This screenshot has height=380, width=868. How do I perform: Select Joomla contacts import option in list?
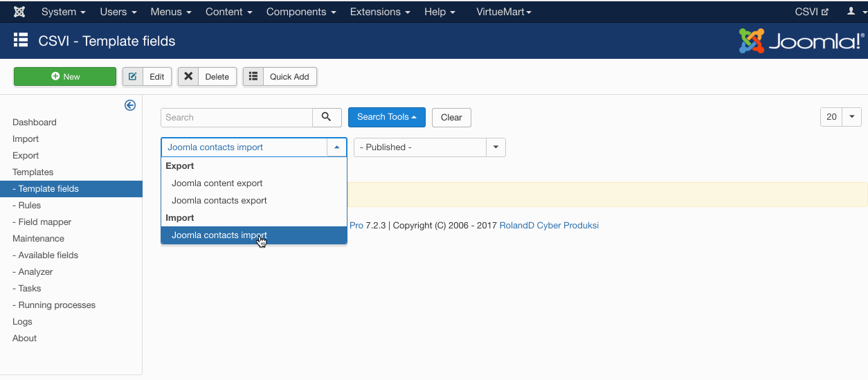pyautogui.click(x=254, y=235)
